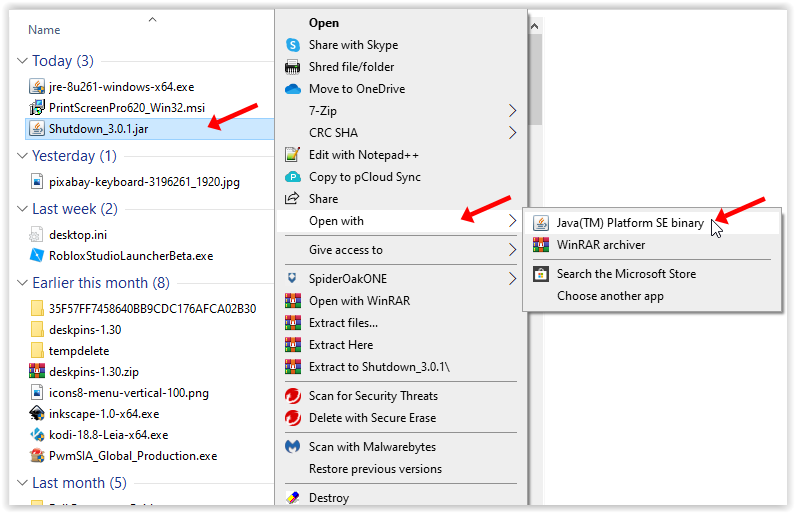795x513 pixels.
Task: Click the Name column header
Action: tap(44, 30)
